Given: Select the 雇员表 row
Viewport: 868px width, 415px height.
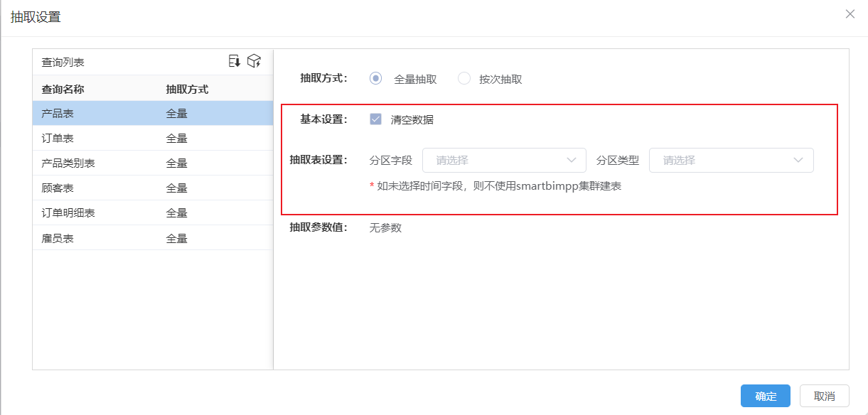Looking at the screenshot, I should click(153, 238).
